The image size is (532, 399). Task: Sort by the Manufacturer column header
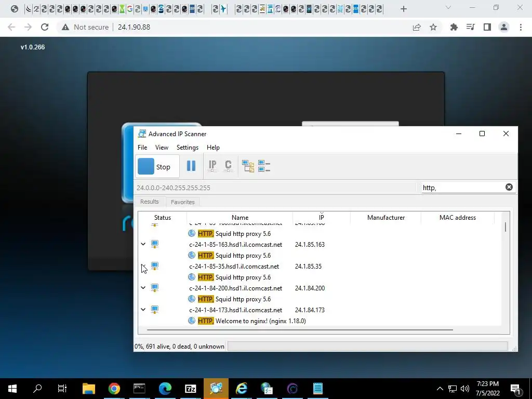click(x=386, y=218)
